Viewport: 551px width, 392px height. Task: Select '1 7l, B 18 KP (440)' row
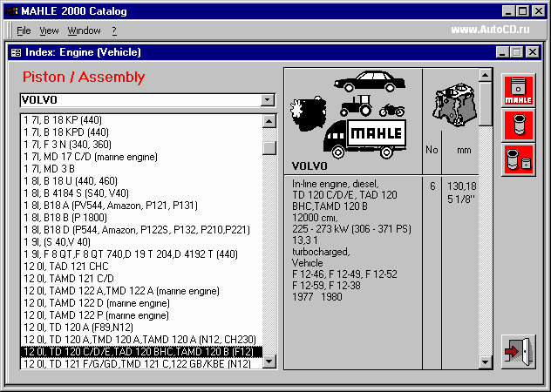[x=141, y=120]
